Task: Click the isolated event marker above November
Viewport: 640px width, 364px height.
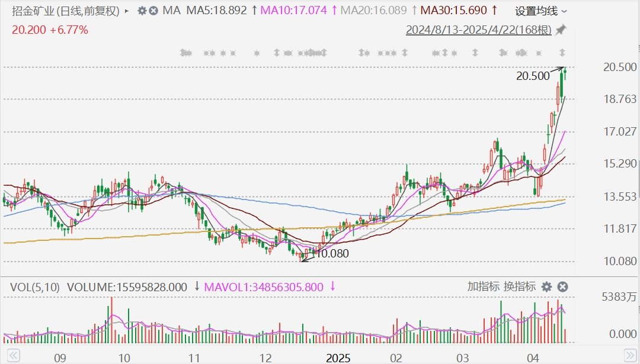Action: point(257,53)
